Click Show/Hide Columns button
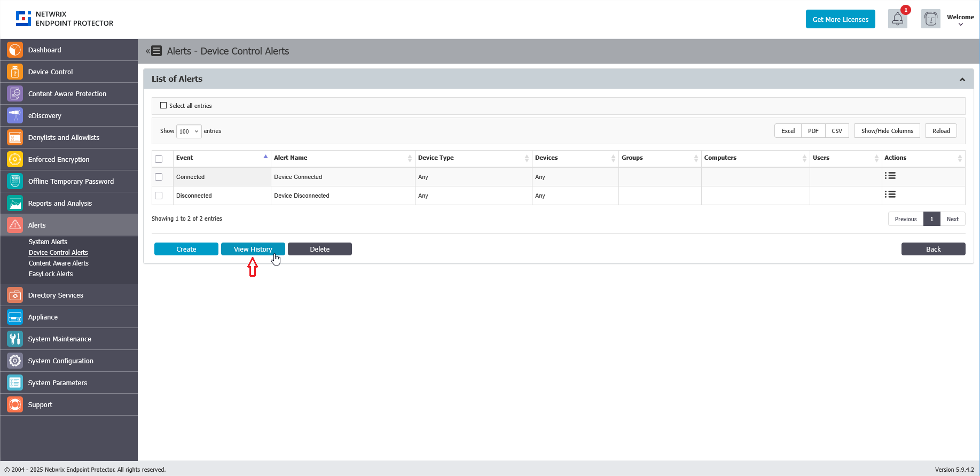This screenshot has height=476, width=980. (887, 131)
